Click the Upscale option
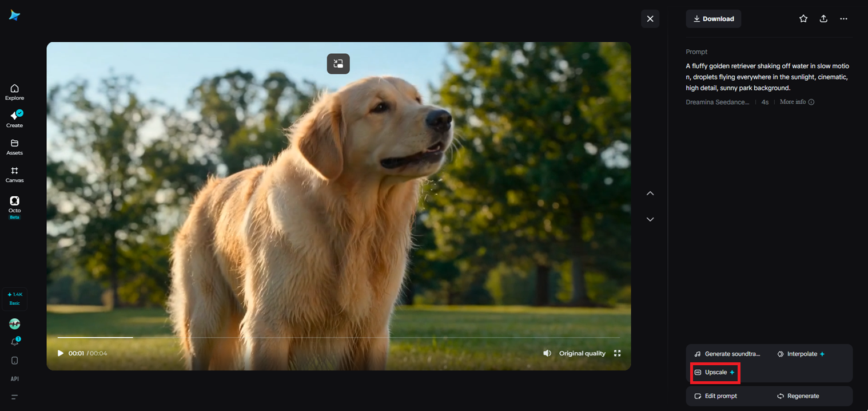This screenshot has height=411, width=868. [x=715, y=373]
